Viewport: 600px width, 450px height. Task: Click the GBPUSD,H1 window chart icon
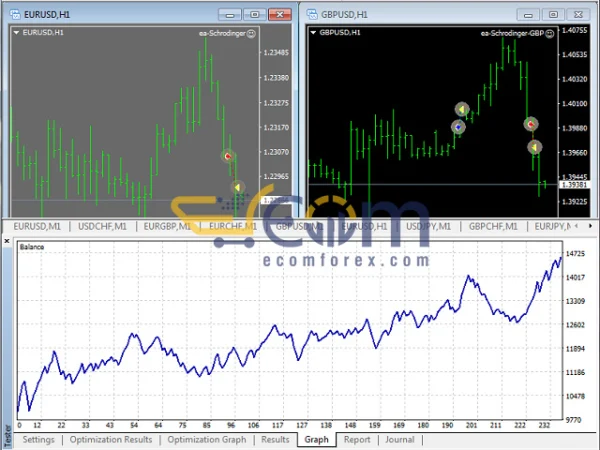[312, 15]
